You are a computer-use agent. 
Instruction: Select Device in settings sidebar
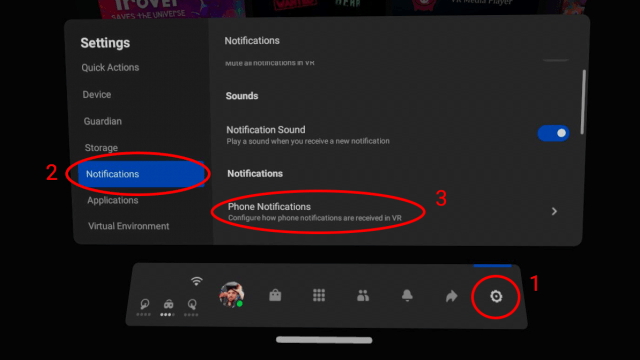(x=97, y=94)
